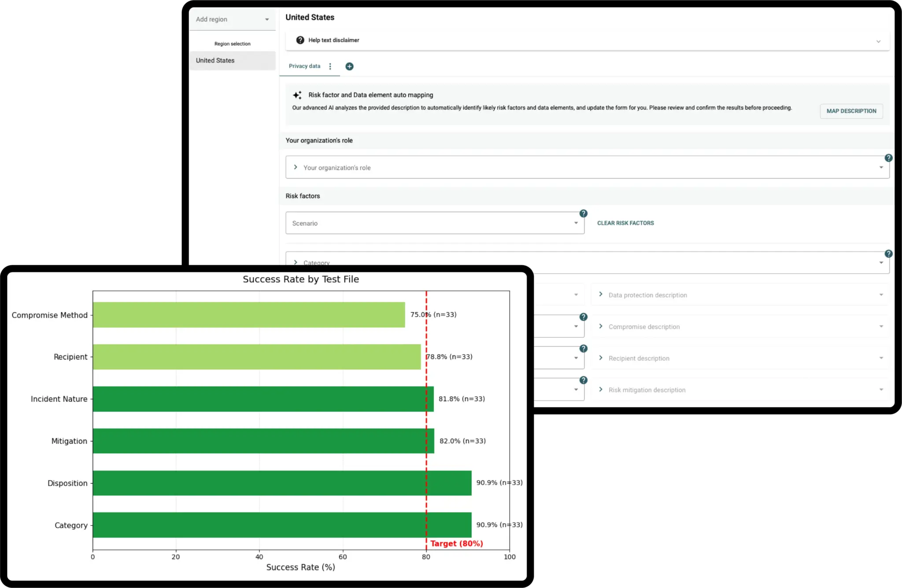The image size is (902, 588).
Task: Open the Privacy data tab kebab menu
Action: (x=331, y=66)
